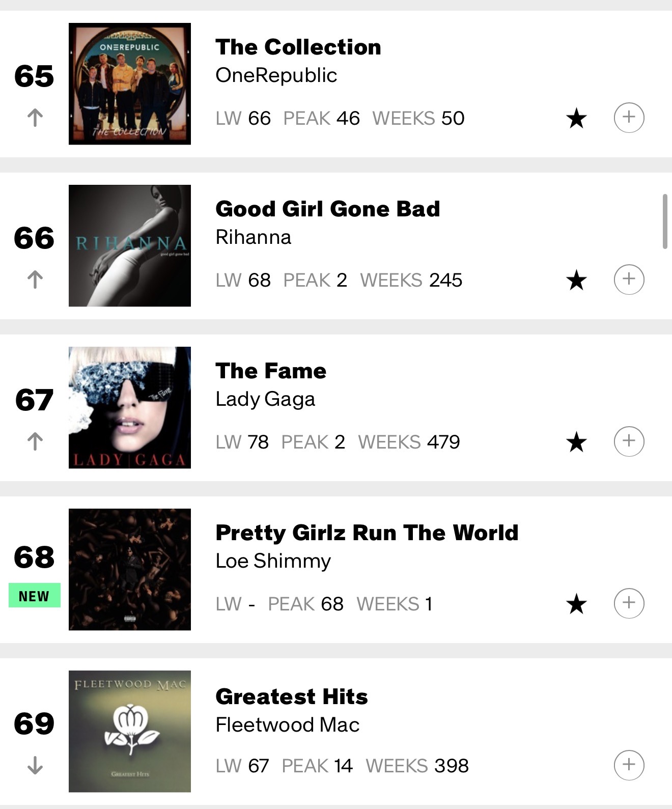This screenshot has width=672, height=809.
Task: Click up arrow under rank 67
Action: click(35, 441)
